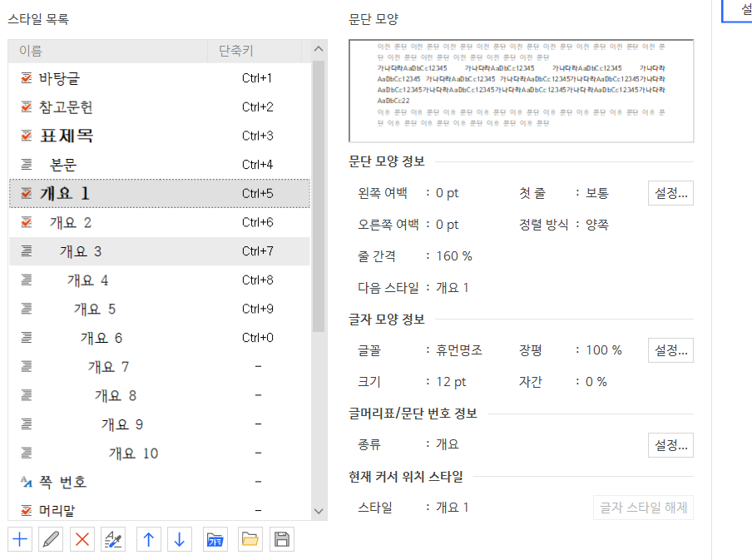Image resolution: width=752 pixels, height=560 pixels.
Task: Click the pencil icon to edit the style
Action: [x=51, y=539]
